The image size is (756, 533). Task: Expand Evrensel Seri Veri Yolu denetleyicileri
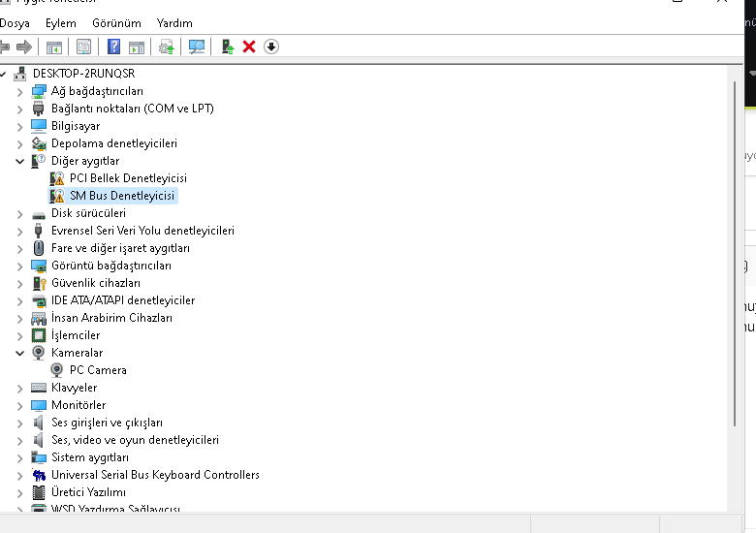(x=19, y=231)
